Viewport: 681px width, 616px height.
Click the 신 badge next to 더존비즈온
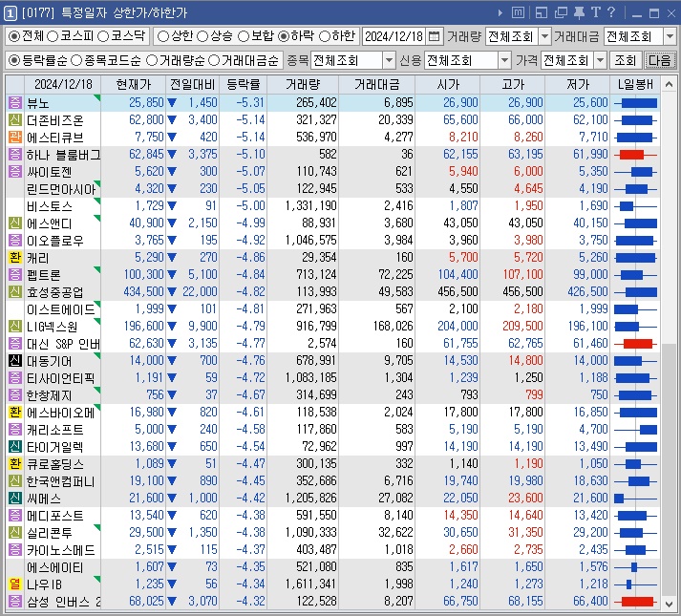(x=14, y=120)
